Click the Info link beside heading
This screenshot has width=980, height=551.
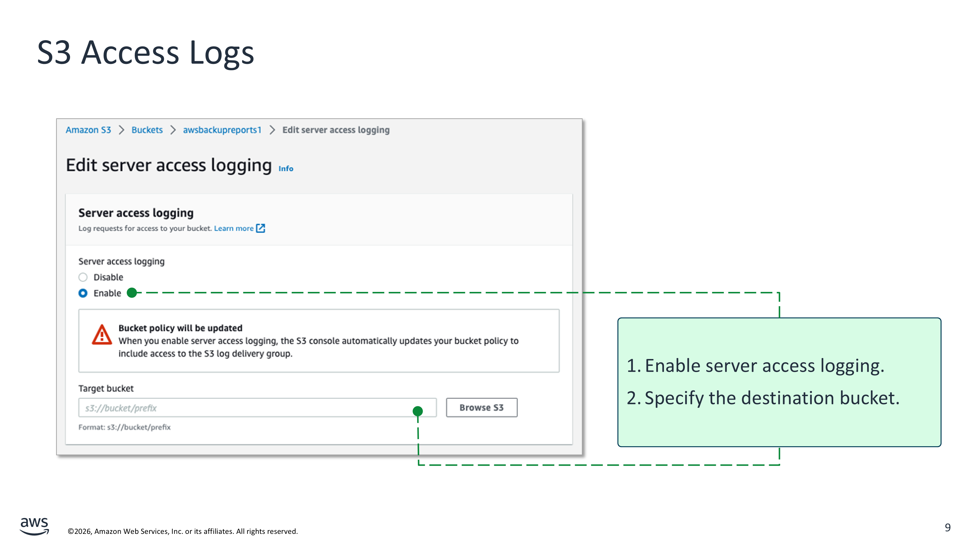click(x=286, y=168)
